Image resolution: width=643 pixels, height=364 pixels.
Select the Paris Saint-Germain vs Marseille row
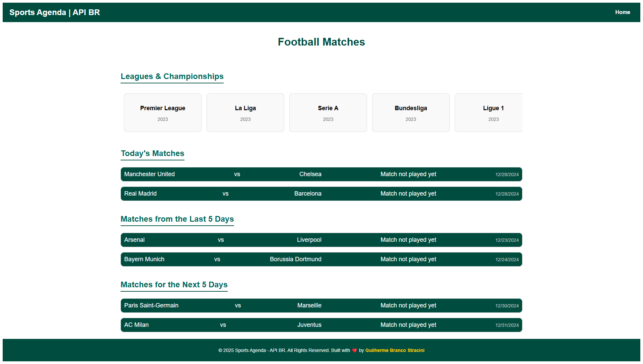click(321, 305)
